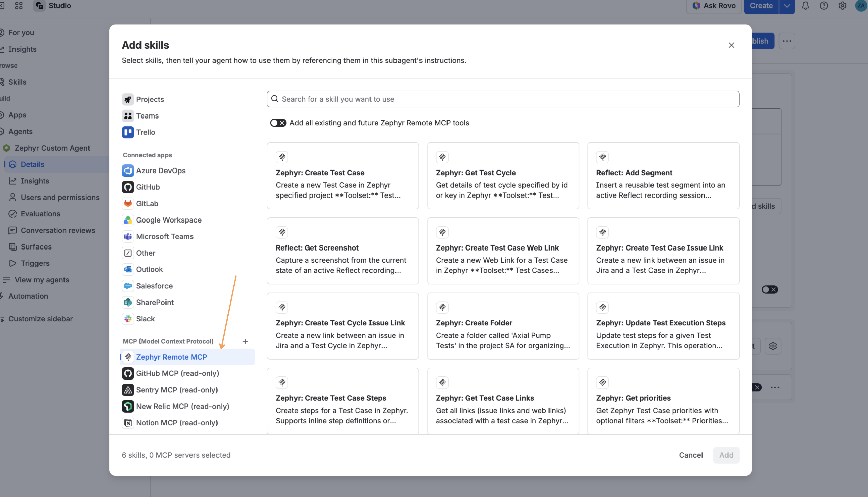Open the Create dropdown arrow
Screen dimensions: 868x497
pos(786,6)
